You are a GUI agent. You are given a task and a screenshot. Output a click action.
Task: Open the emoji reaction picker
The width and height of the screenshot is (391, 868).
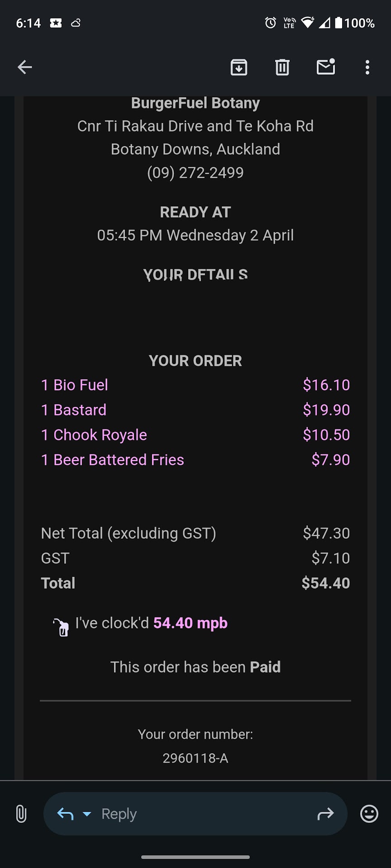[369, 814]
